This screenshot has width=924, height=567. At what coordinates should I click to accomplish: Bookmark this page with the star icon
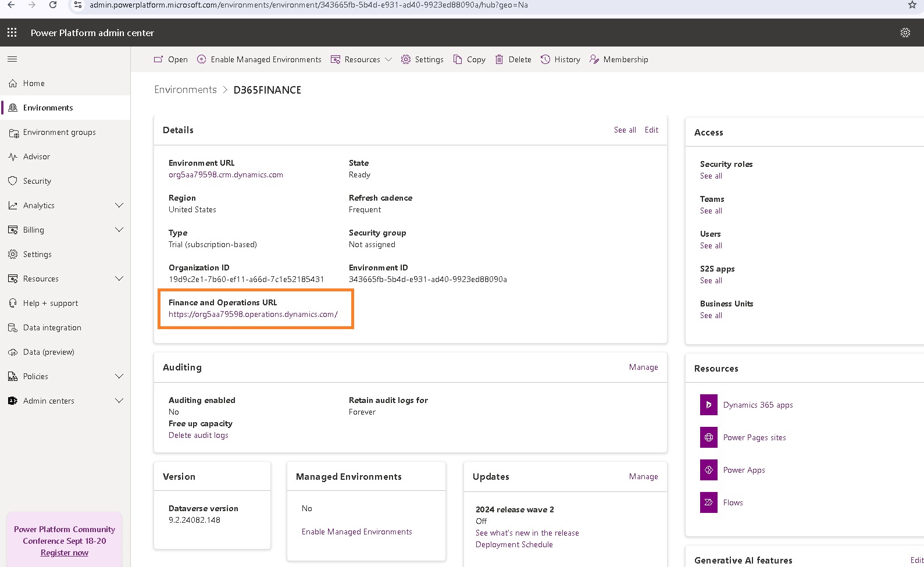click(x=912, y=5)
